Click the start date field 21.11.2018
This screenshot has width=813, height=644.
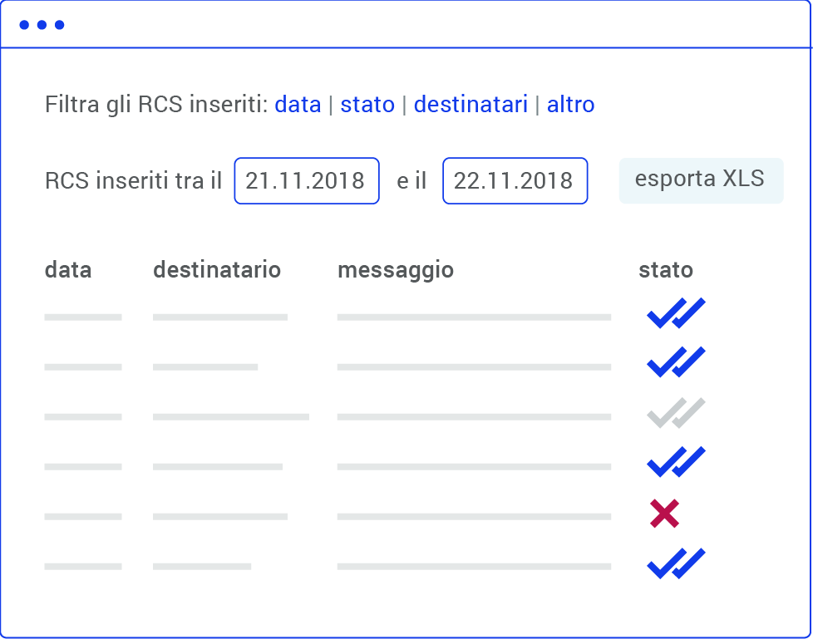[306, 181]
